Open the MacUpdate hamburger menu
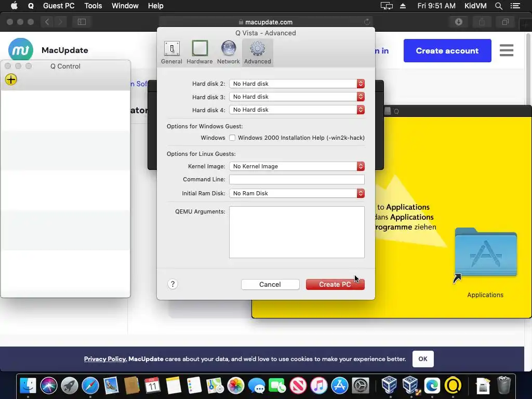532x399 pixels. click(506, 50)
